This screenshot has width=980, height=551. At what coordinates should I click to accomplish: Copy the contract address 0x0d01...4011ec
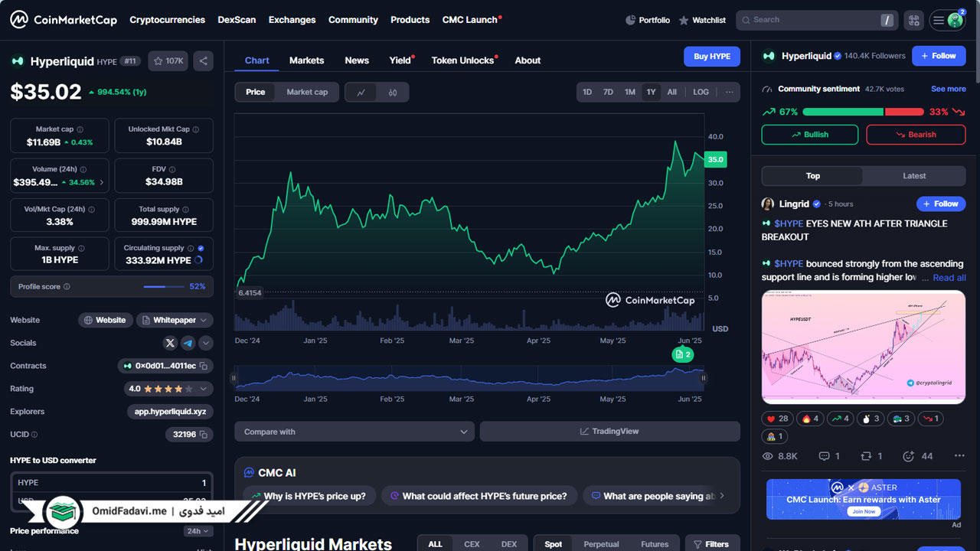[205, 367]
